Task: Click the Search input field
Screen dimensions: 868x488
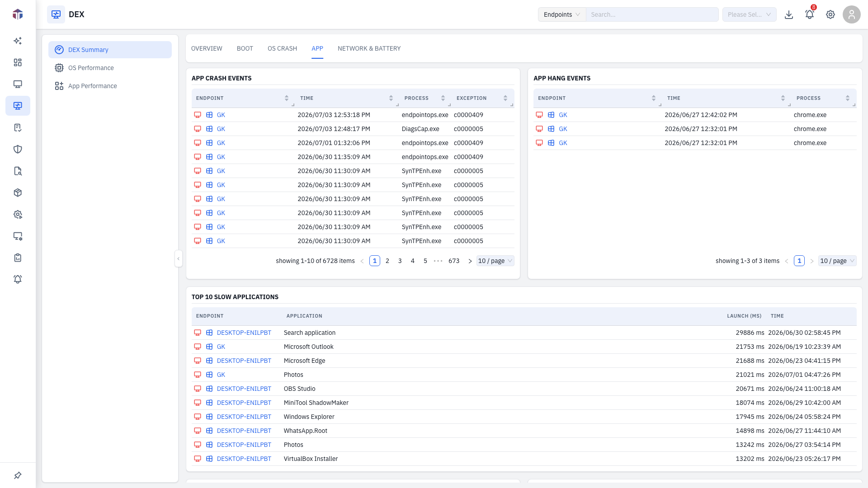Action: pyautogui.click(x=652, y=14)
